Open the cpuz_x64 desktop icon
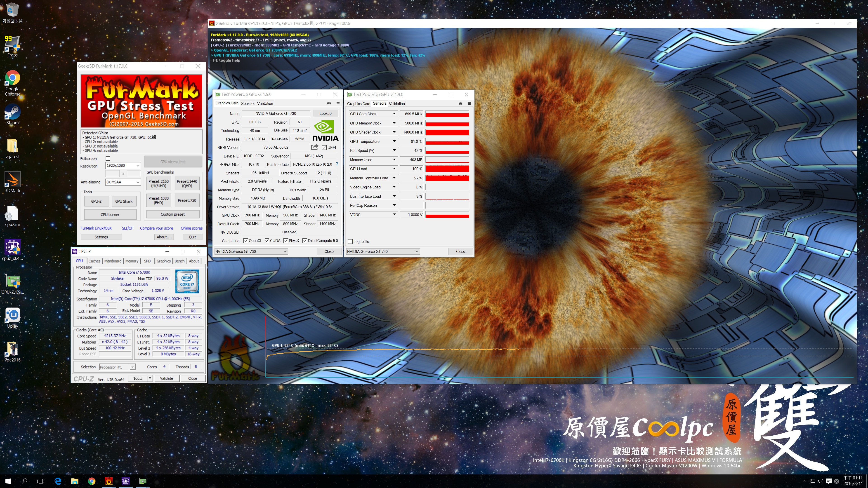 (x=12, y=250)
